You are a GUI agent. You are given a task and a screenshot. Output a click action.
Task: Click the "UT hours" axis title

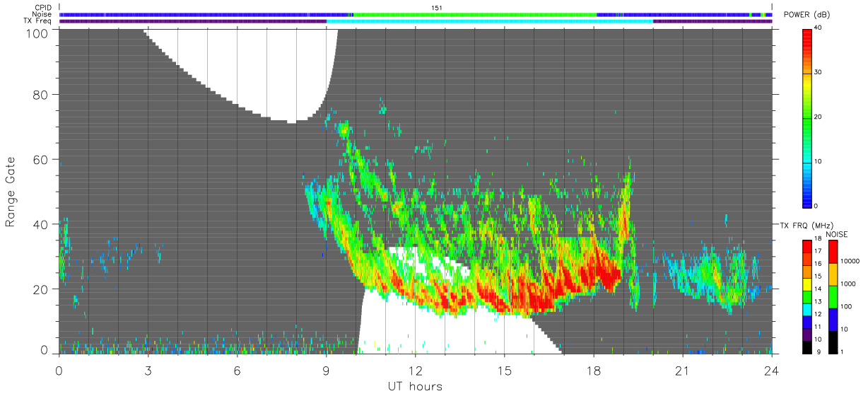click(414, 386)
